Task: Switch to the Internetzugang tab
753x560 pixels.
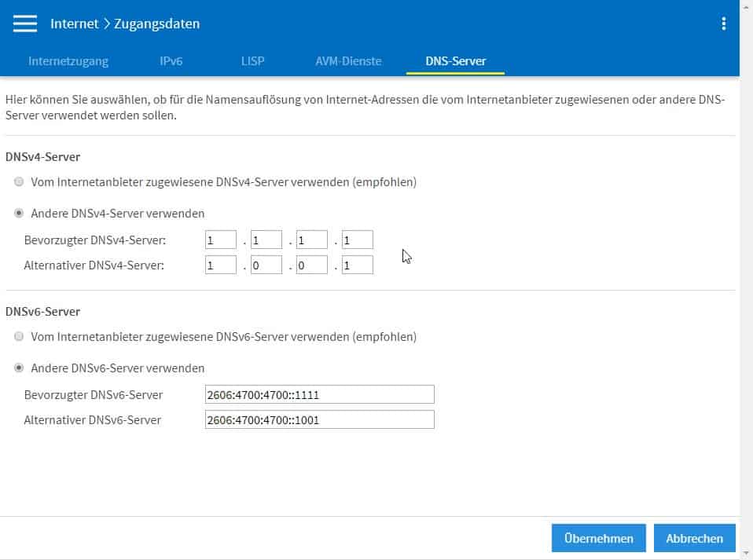Action: [68, 60]
